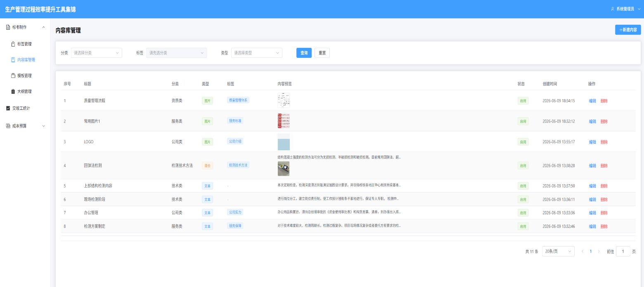Viewport: 644px width, 287px height.
Task: Click the 模板管理 icon in sidebar
Action: tap(13, 76)
